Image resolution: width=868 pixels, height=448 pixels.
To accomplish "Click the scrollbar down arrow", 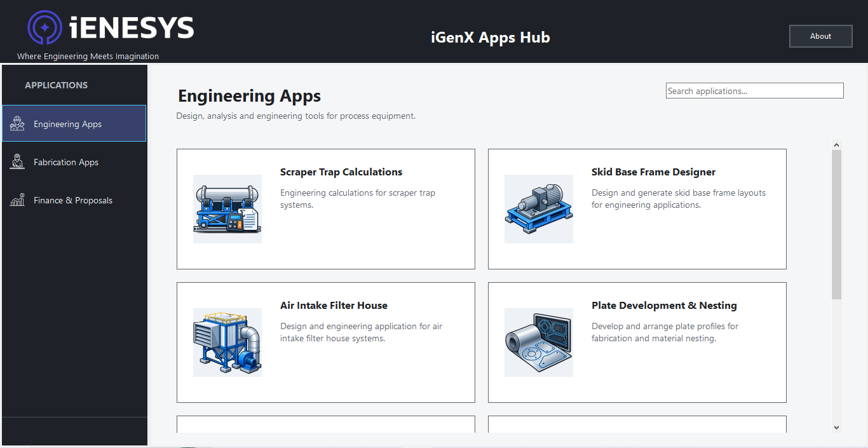I will point(836,428).
